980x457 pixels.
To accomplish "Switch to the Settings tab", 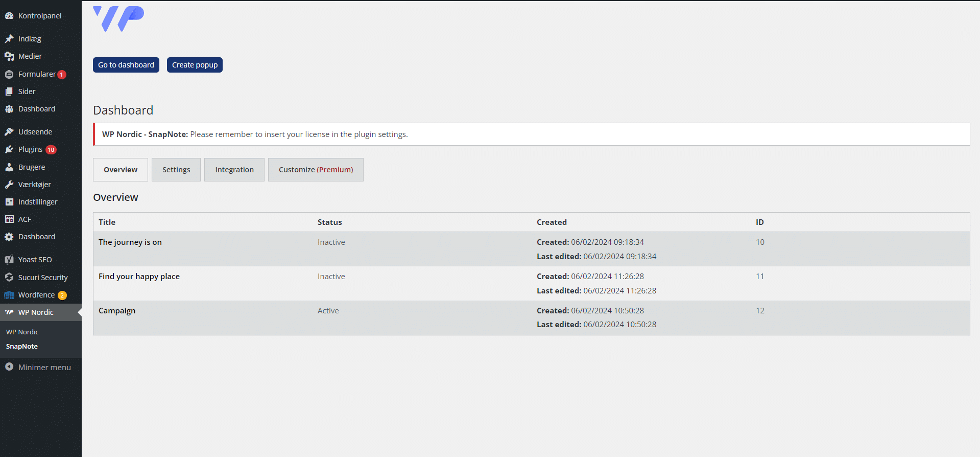I will [176, 170].
